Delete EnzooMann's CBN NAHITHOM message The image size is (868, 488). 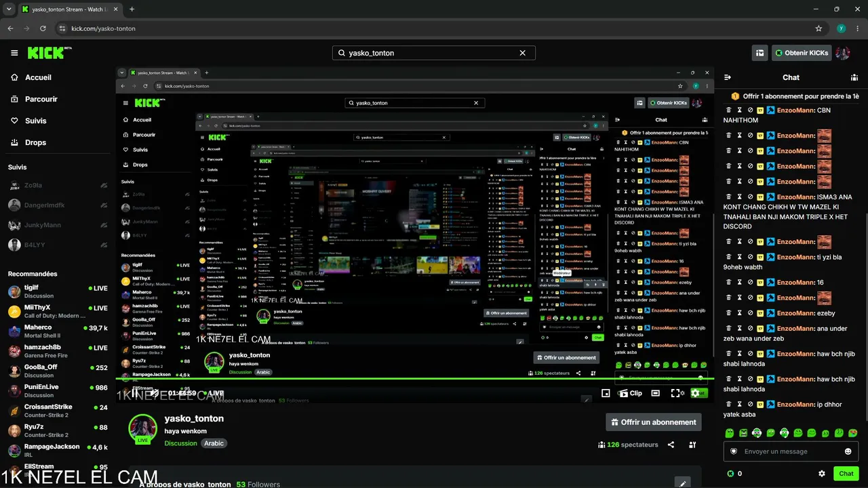click(729, 110)
